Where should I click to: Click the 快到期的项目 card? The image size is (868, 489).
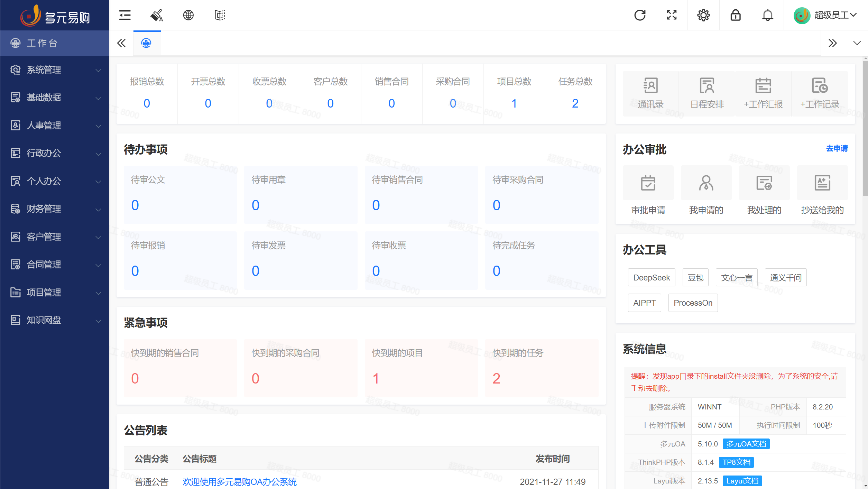(421, 368)
